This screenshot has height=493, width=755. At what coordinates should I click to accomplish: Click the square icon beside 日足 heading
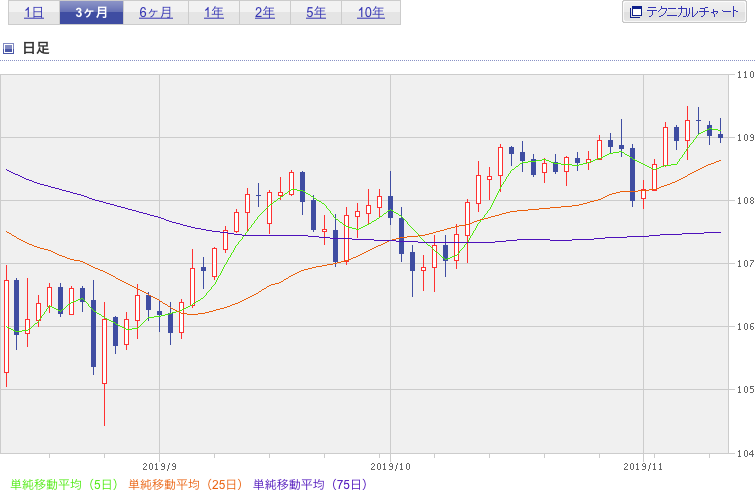[x=8, y=48]
